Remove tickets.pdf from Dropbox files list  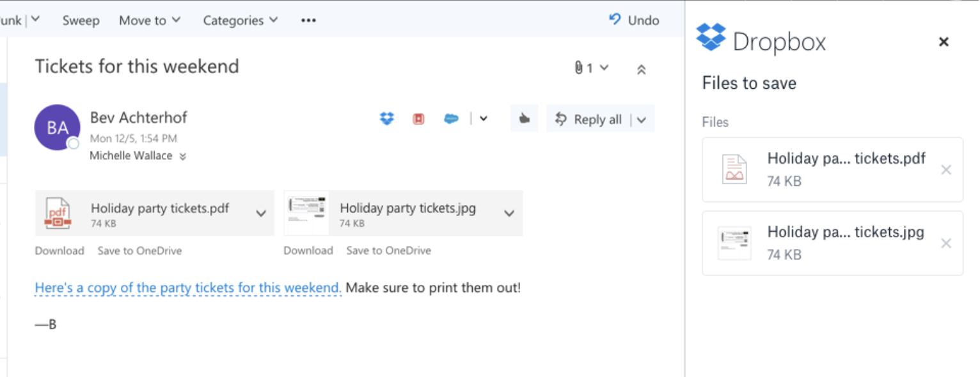tap(946, 170)
